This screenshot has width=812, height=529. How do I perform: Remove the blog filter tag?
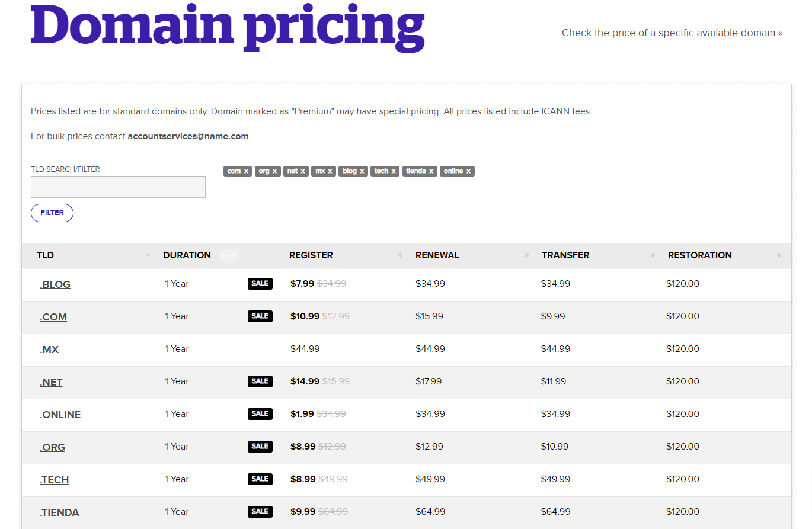coord(362,171)
